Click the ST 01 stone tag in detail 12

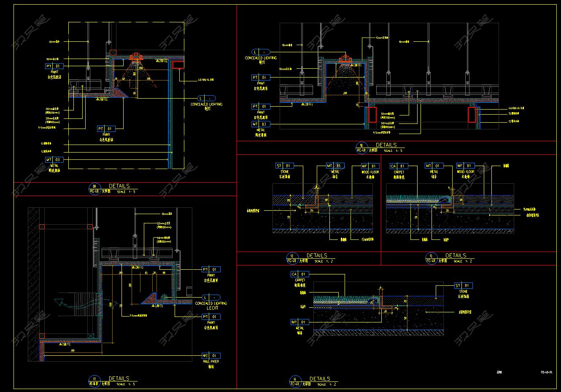pos(285,166)
